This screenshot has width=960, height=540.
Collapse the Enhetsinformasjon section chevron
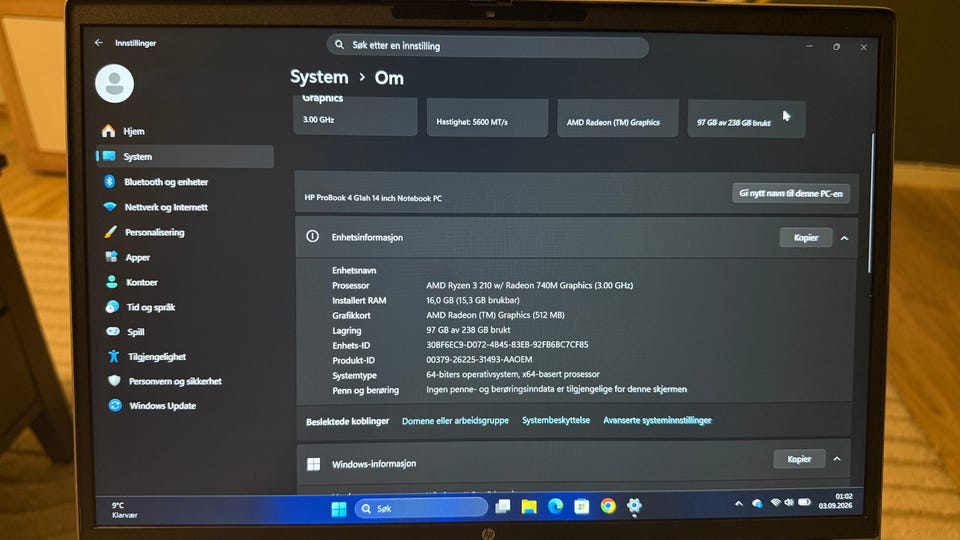844,238
